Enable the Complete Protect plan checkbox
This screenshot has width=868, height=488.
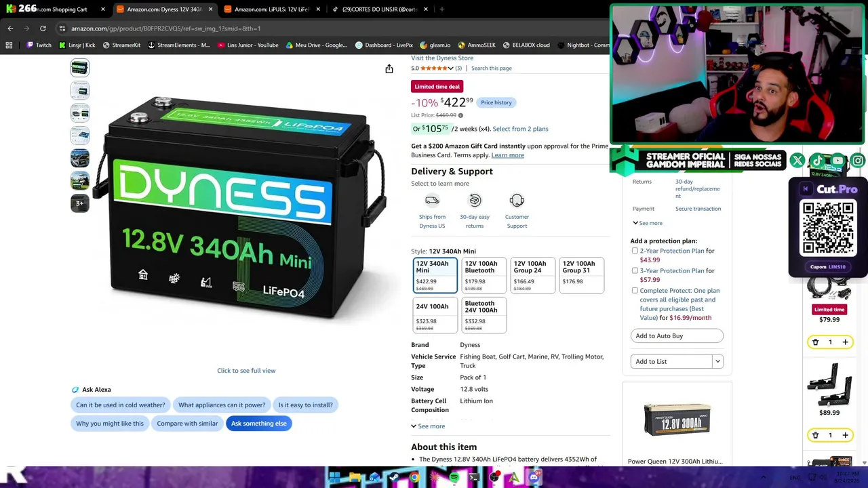[635, 291]
